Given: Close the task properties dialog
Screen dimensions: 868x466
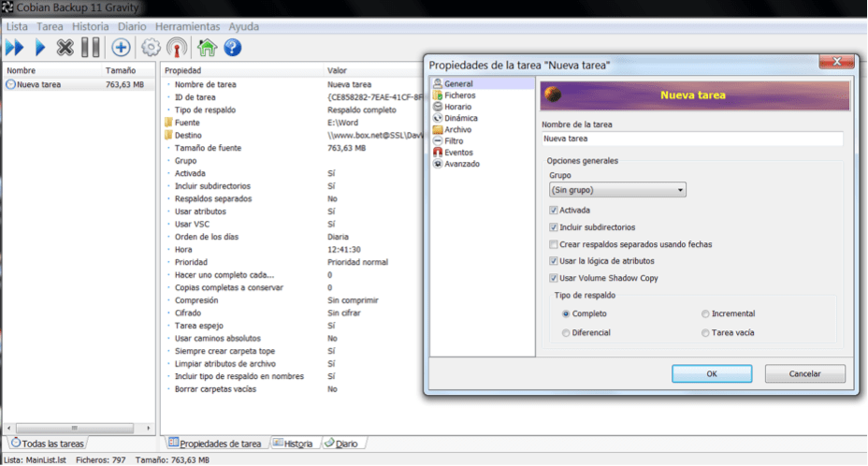Looking at the screenshot, I should click(x=836, y=62).
